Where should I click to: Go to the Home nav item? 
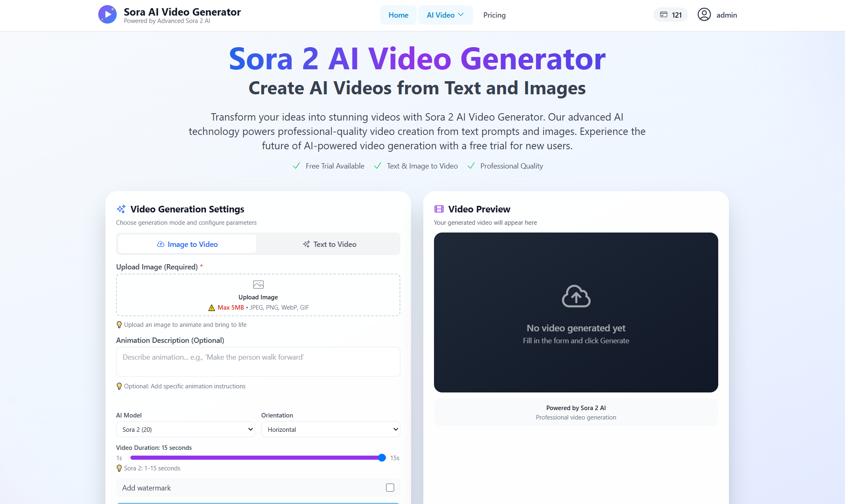[x=398, y=15]
